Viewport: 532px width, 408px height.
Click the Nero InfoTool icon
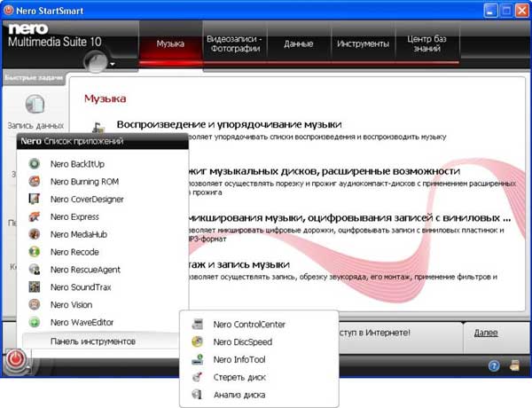[197, 359]
